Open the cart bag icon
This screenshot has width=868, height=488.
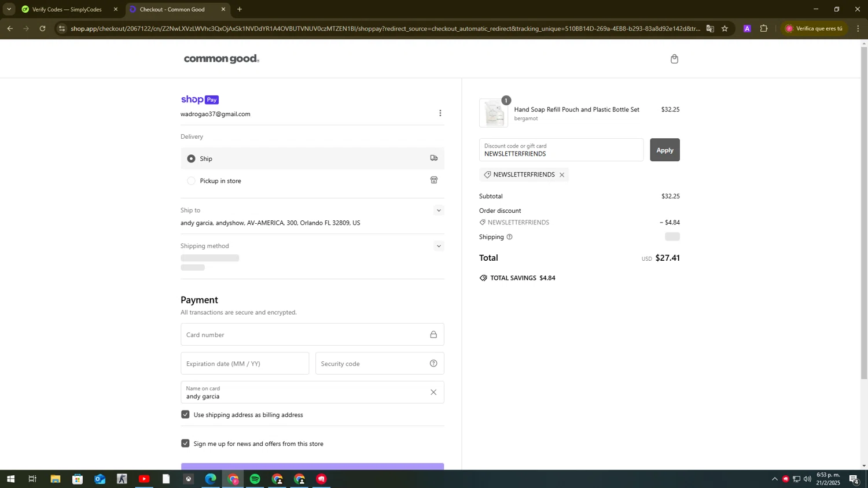pyautogui.click(x=674, y=59)
